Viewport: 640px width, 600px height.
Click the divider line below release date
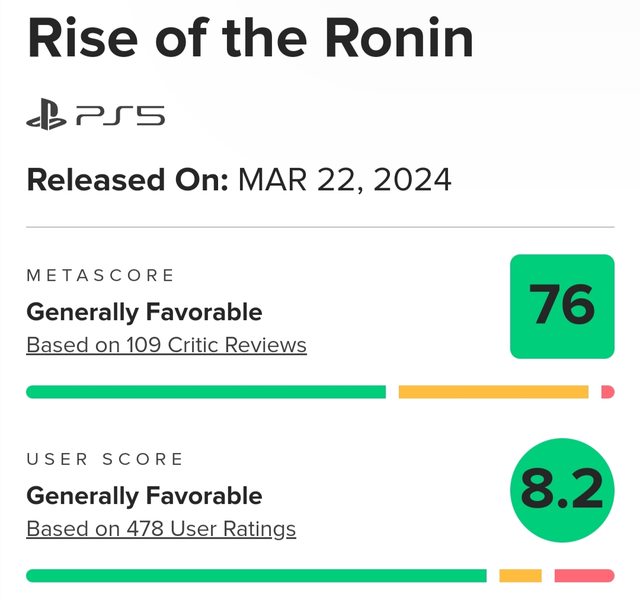pos(320,227)
